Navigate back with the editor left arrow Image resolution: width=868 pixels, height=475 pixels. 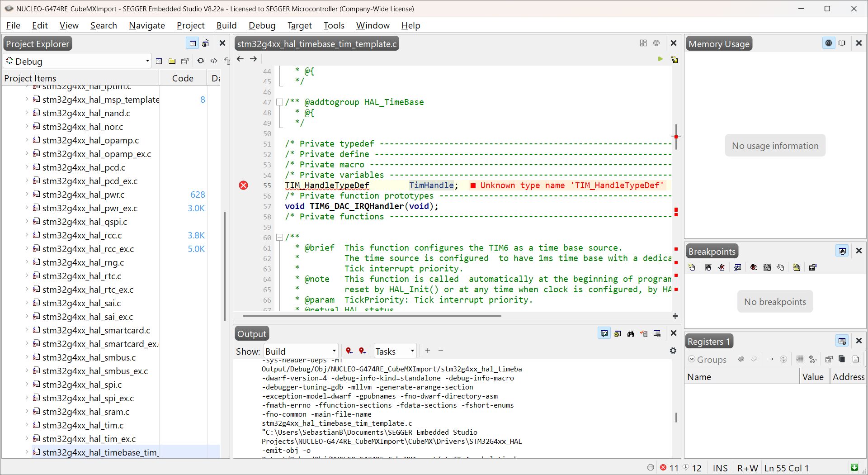pyautogui.click(x=241, y=59)
